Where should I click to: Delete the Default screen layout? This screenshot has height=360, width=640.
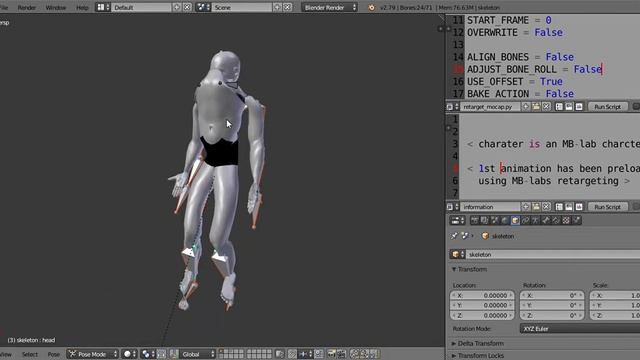pyautogui.click(x=187, y=7)
